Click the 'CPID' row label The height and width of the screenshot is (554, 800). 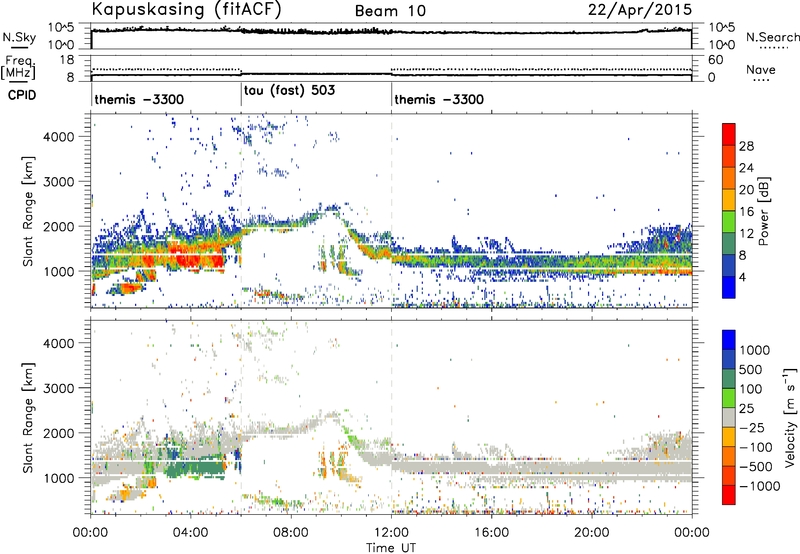pos(22,95)
